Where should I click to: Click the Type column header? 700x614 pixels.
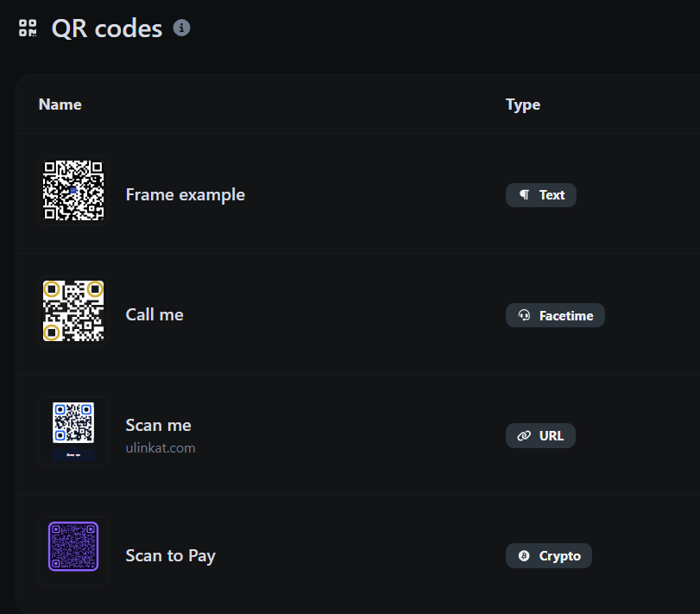coord(523,105)
